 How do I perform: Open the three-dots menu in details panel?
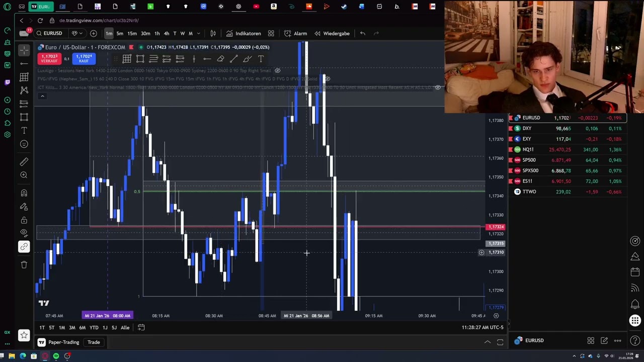click(617, 340)
